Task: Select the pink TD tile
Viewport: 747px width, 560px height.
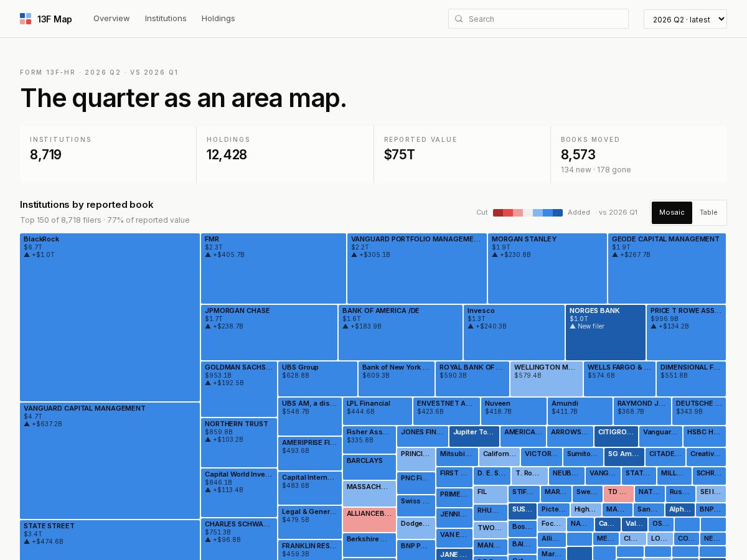Action: click(619, 494)
